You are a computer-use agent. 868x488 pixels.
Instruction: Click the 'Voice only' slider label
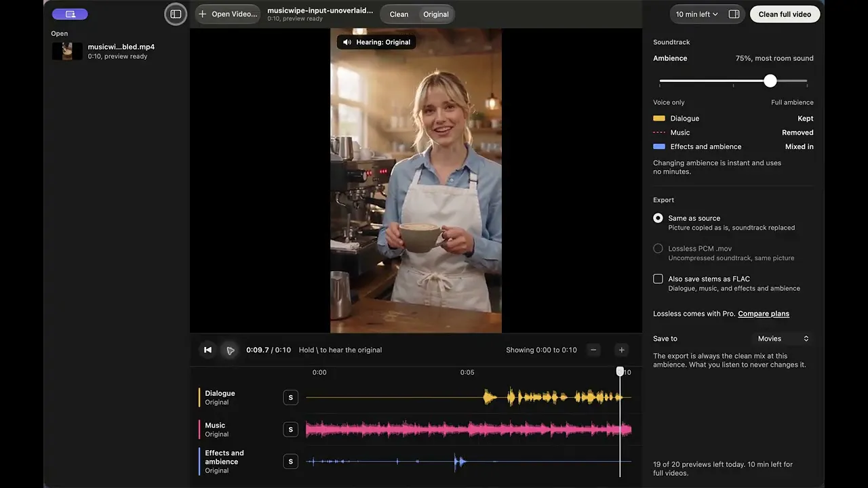point(669,102)
